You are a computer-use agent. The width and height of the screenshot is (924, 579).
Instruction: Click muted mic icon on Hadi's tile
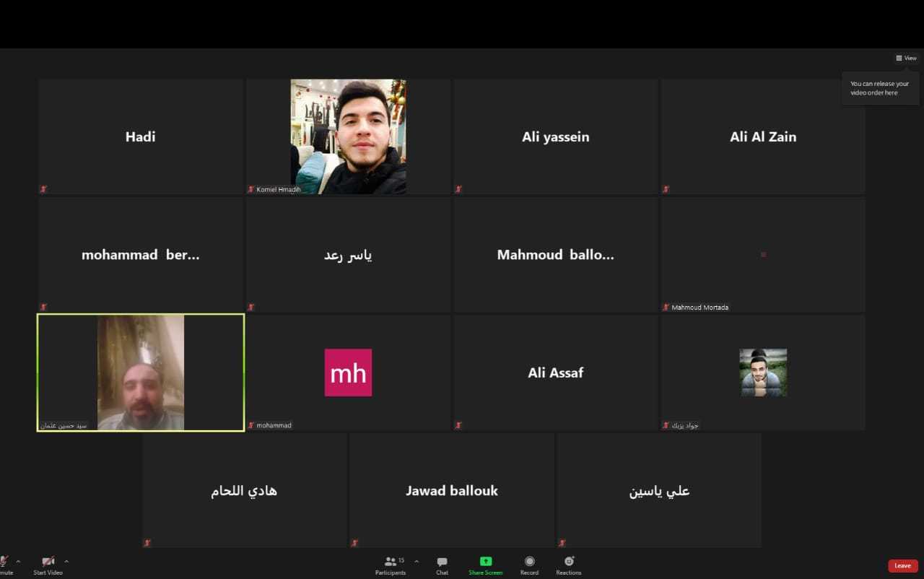tap(43, 189)
